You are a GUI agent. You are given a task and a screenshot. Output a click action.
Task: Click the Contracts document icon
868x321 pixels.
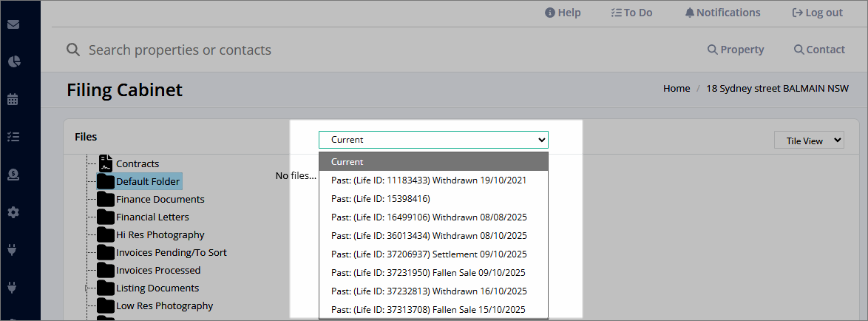tap(106, 163)
